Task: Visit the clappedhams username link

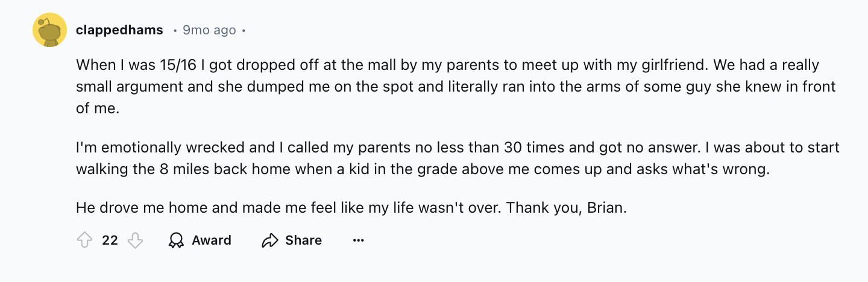Action: coord(119,30)
